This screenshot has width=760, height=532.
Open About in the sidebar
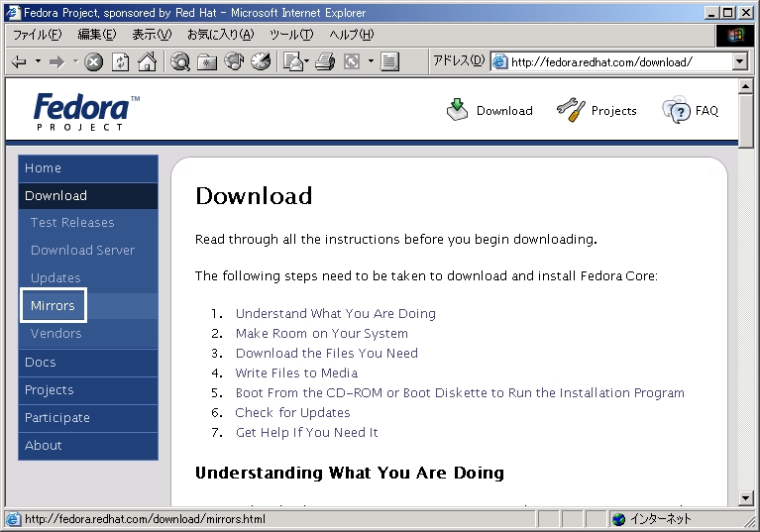click(88, 445)
